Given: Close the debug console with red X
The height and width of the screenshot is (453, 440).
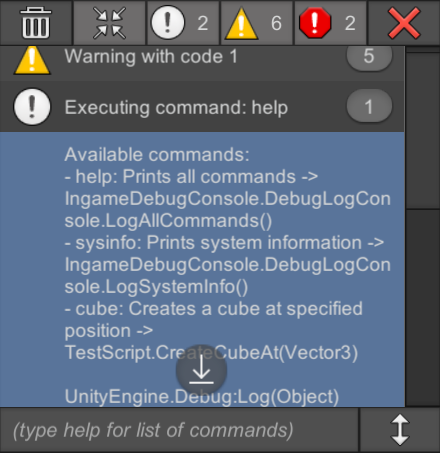Looking at the screenshot, I should pos(404,23).
